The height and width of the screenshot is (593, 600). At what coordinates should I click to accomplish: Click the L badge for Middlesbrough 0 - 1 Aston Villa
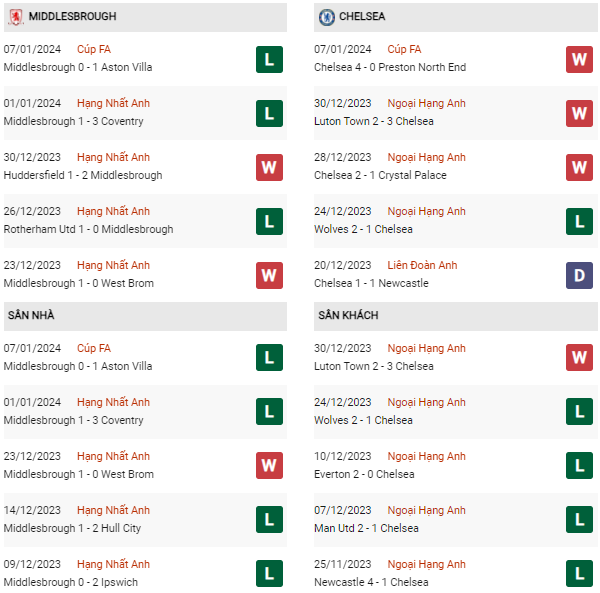268,59
